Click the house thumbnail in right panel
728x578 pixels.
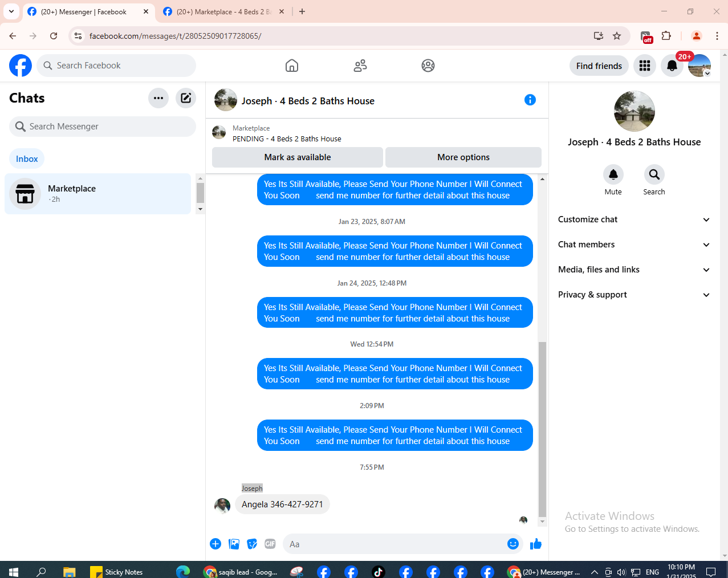634,111
